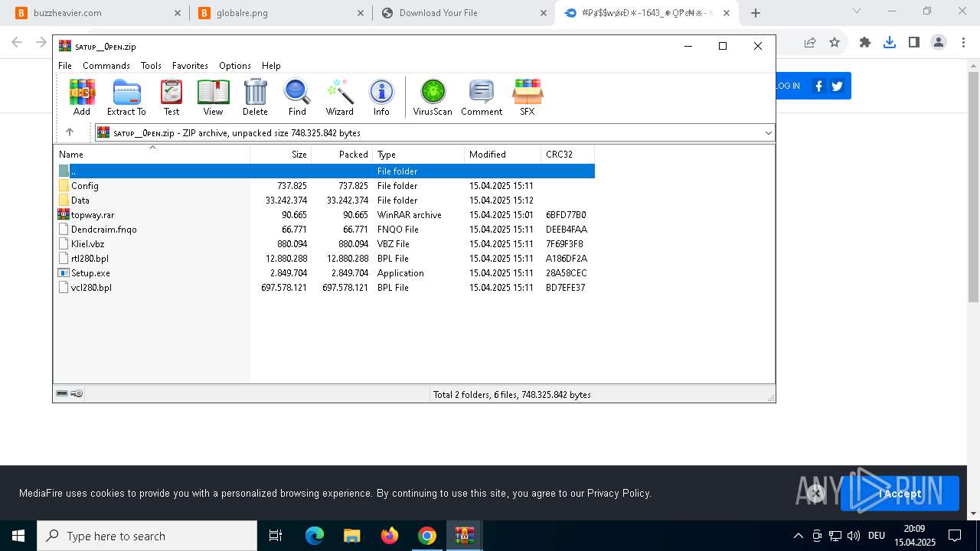Expand the archive path dropdown

click(x=768, y=132)
